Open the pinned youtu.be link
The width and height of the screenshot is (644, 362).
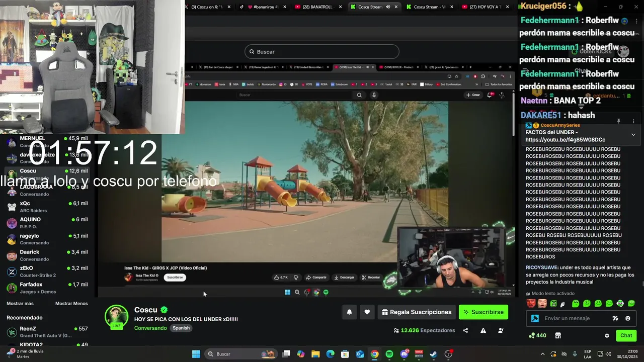pos(565,140)
